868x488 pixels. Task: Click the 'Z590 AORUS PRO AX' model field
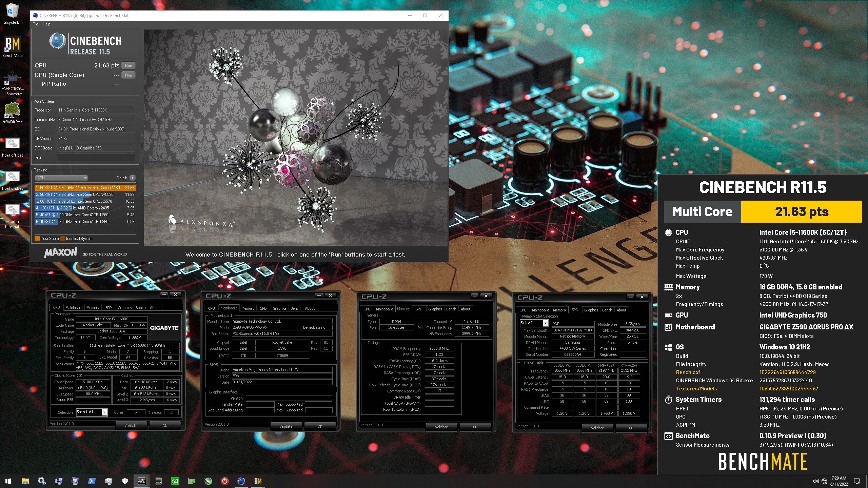[x=264, y=327]
